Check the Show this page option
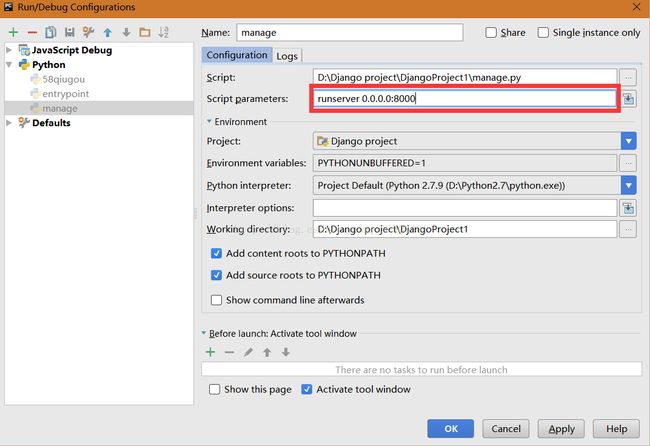 pos(214,389)
